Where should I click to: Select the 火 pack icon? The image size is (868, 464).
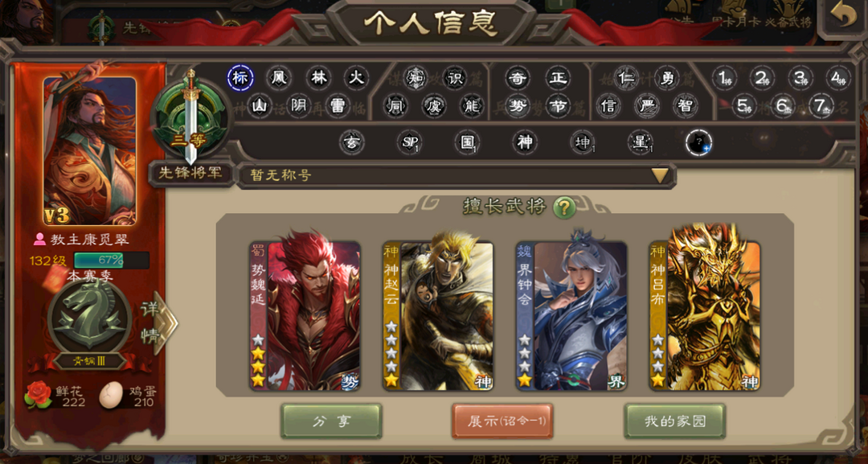click(x=356, y=78)
